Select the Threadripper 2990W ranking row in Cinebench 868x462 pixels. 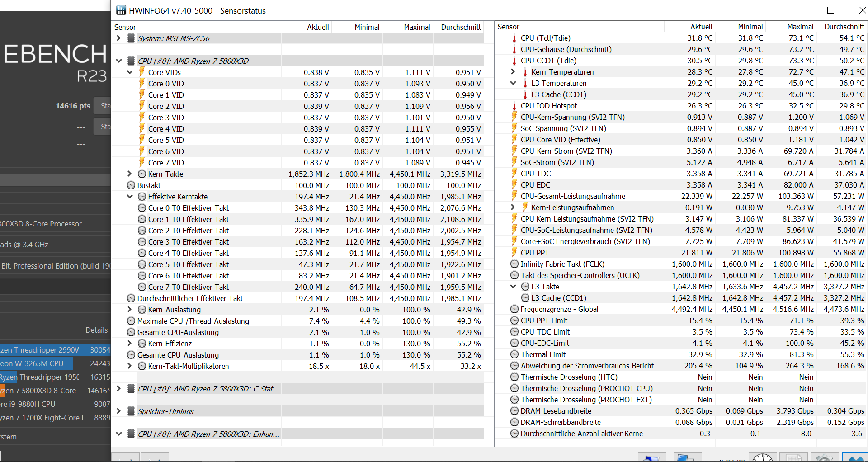pos(55,350)
